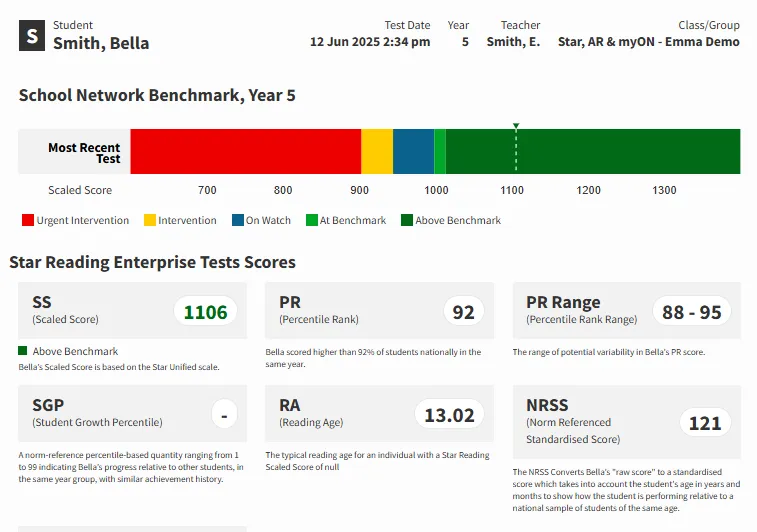The height and width of the screenshot is (532, 757).
Task: Click the yellow Intervention bar segment
Action: coord(377,151)
